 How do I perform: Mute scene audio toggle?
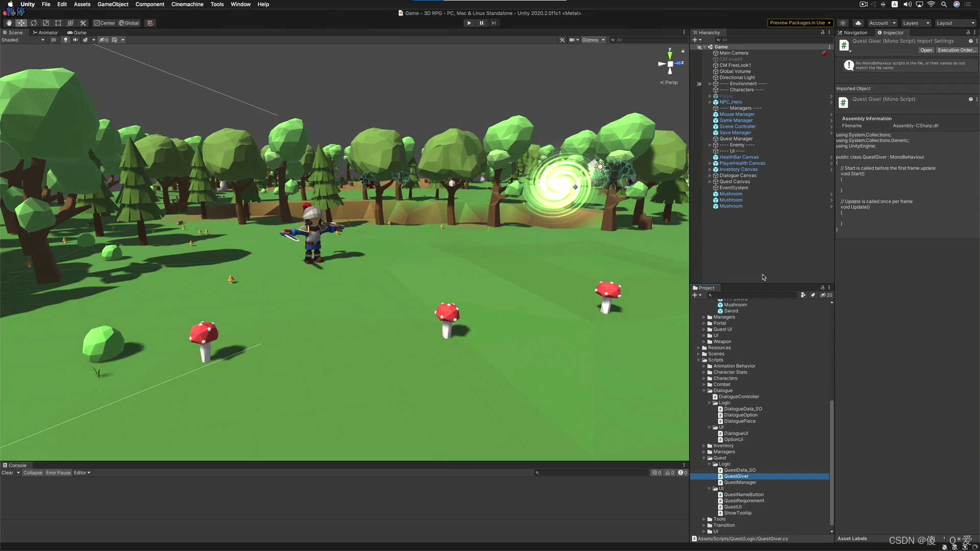[76, 40]
